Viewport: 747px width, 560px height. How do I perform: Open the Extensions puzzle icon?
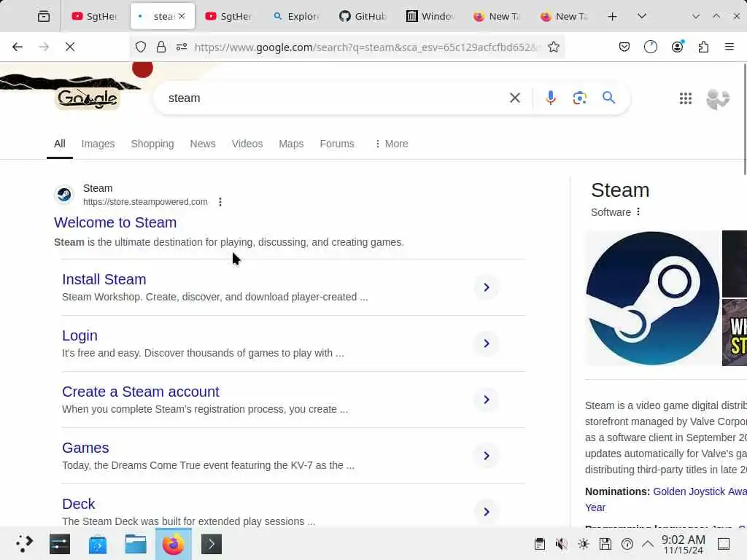(703, 47)
